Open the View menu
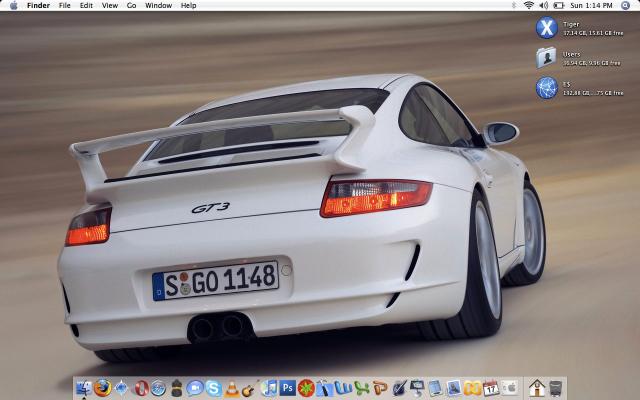 tap(110, 5)
